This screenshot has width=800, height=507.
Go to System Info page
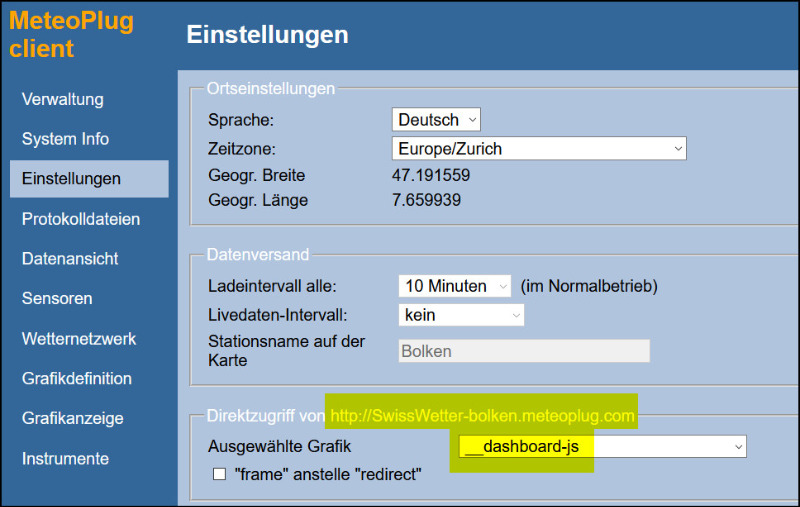tap(65, 139)
